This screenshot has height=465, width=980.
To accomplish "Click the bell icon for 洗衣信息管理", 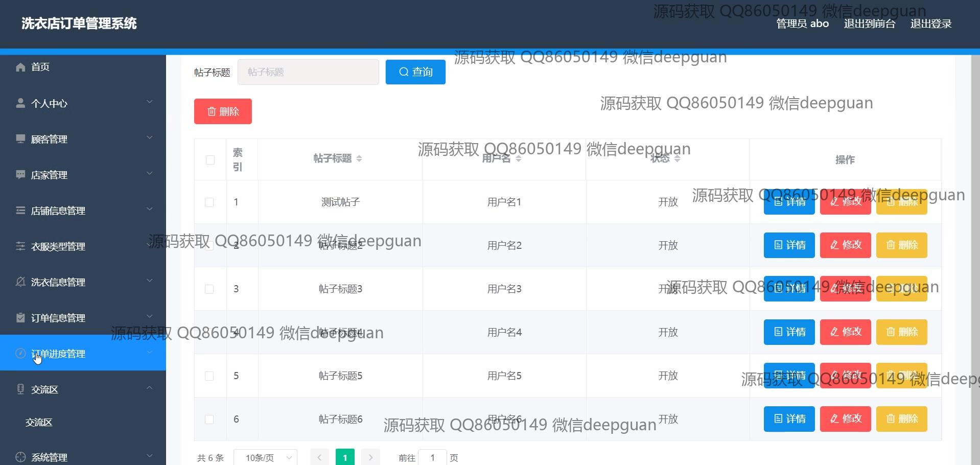I will [x=20, y=282].
